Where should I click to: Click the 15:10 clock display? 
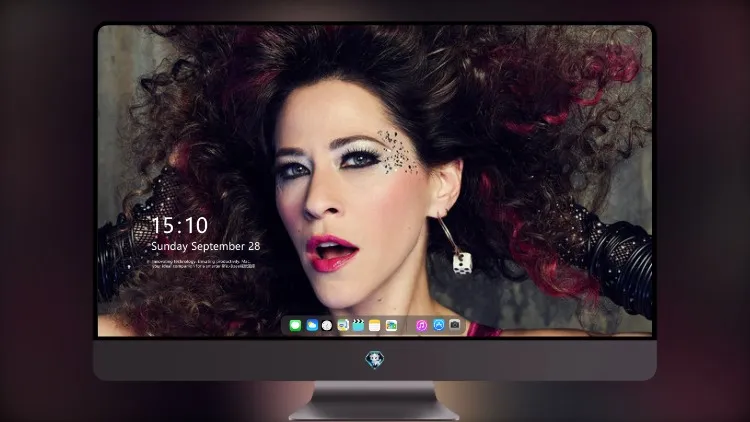pos(179,225)
